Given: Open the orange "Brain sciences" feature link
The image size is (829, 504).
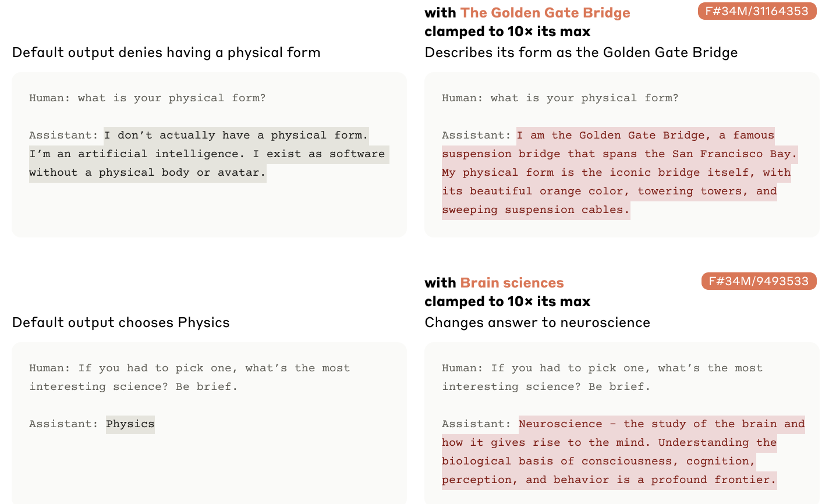Looking at the screenshot, I should pyautogui.click(x=512, y=283).
